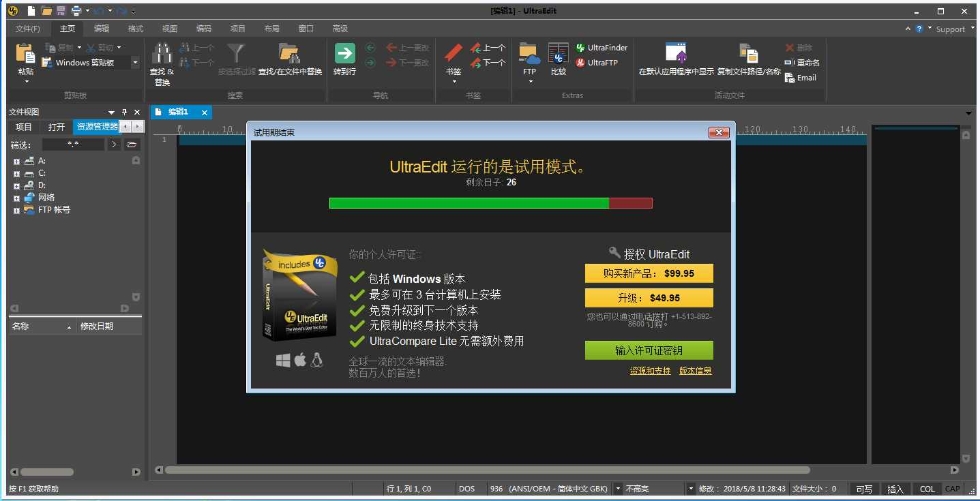Click the browse folder icon beside filter field
This screenshot has height=501, width=980.
[132, 145]
